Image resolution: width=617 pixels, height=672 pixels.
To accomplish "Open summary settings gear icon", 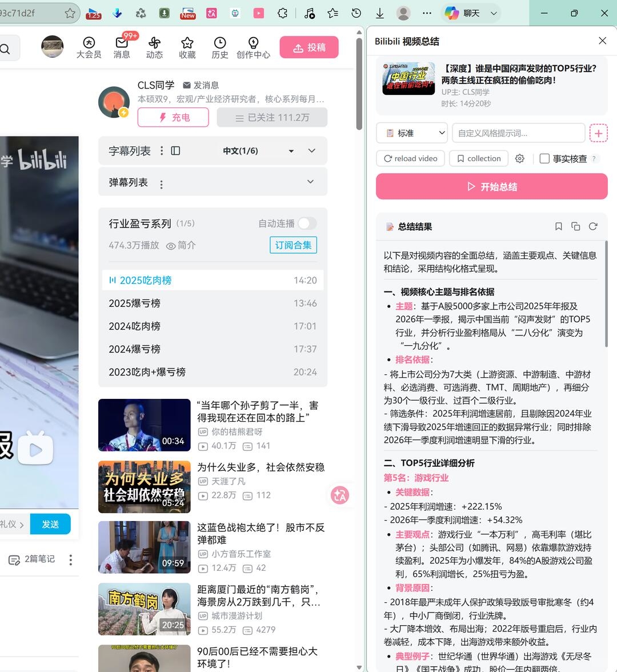I will (520, 159).
